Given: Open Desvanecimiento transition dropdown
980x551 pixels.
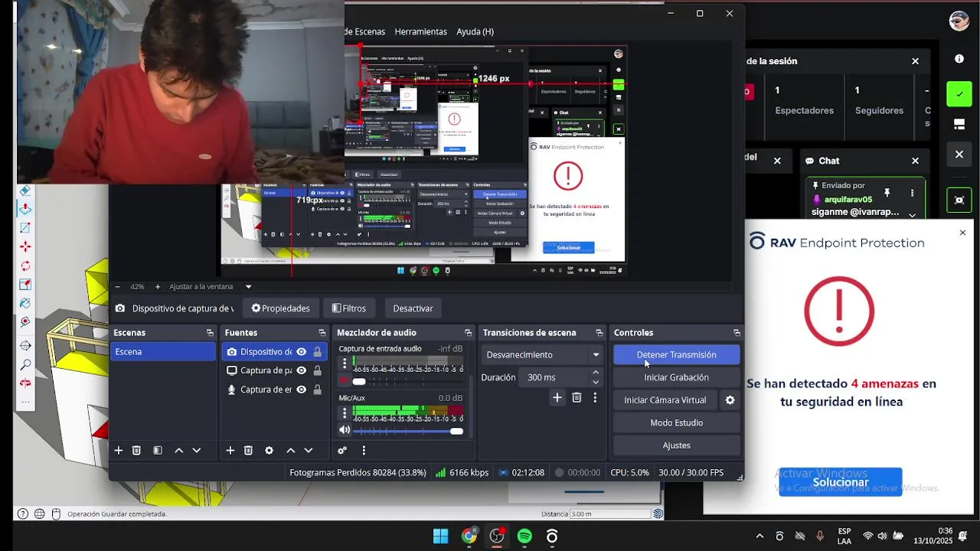Looking at the screenshot, I should click(542, 355).
